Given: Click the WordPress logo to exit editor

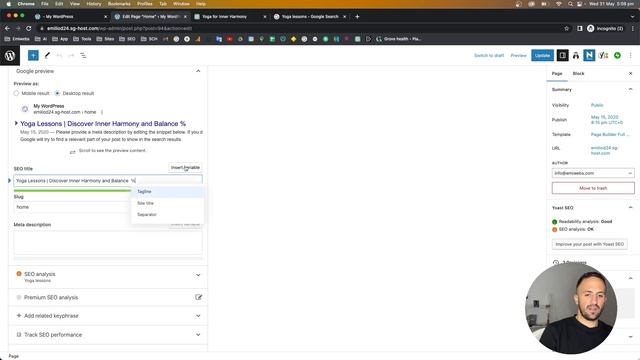Looking at the screenshot, I should [x=10, y=55].
